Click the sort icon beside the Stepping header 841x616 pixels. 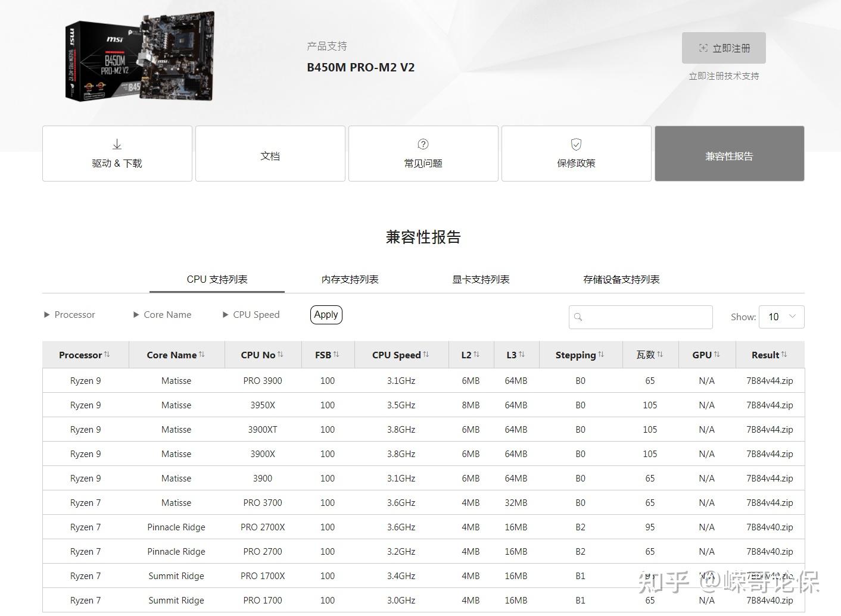click(x=601, y=354)
